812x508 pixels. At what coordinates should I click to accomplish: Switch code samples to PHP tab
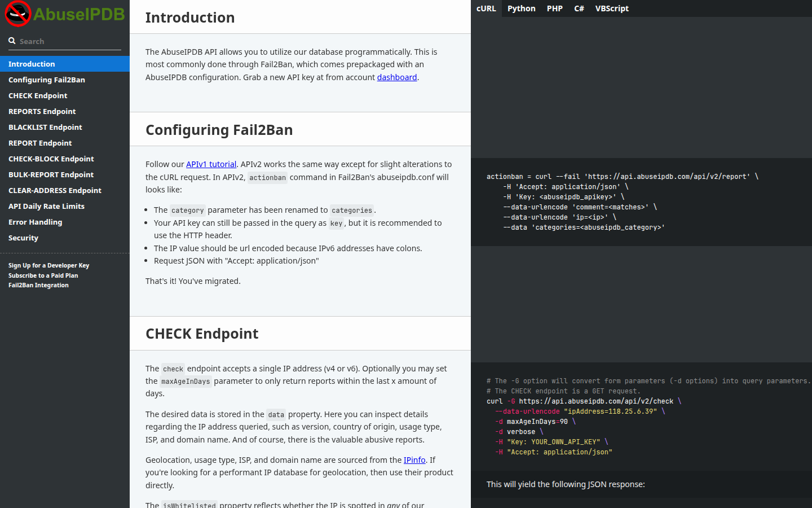tap(555, 8)
